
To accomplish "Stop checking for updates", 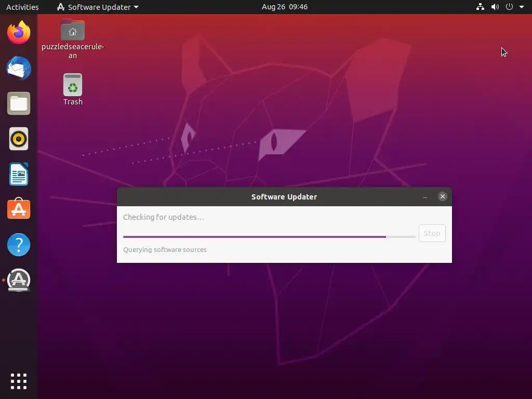I will [432, 233].
